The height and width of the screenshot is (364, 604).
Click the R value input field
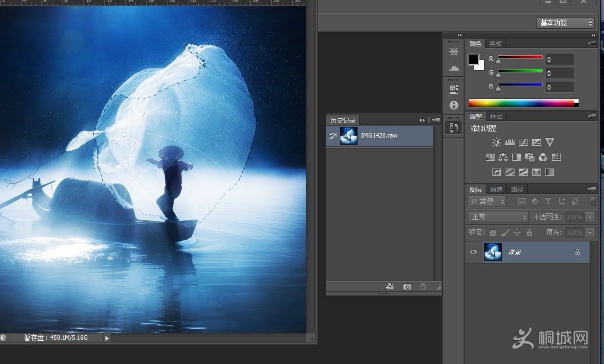pos(559,59)
